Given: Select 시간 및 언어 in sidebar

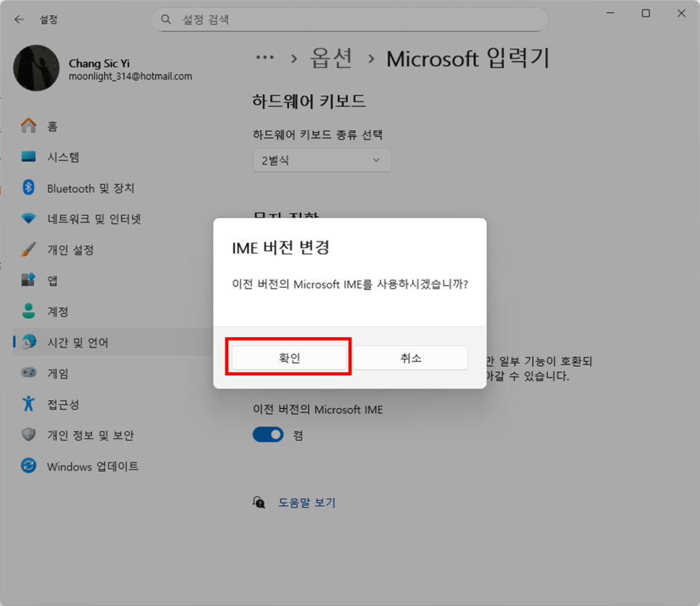Looking at the screenshot, I should pos(113,342).
